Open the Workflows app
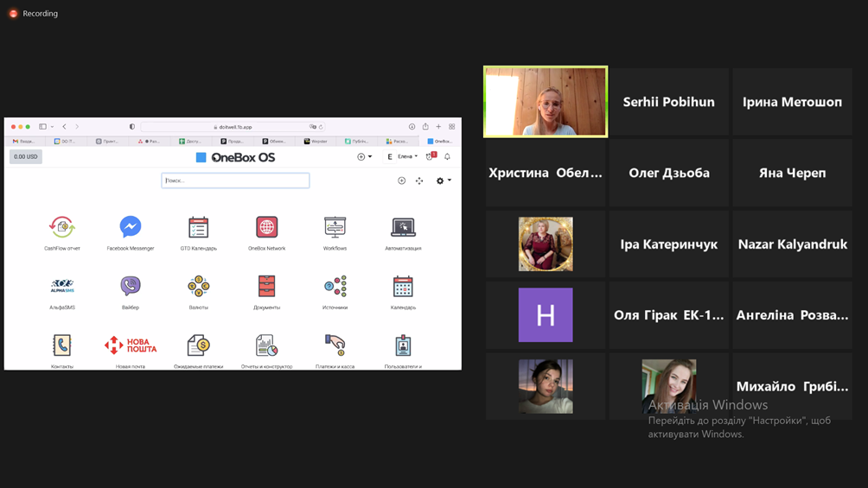This screenshot has width=868, height=488. tap(335, 227)
